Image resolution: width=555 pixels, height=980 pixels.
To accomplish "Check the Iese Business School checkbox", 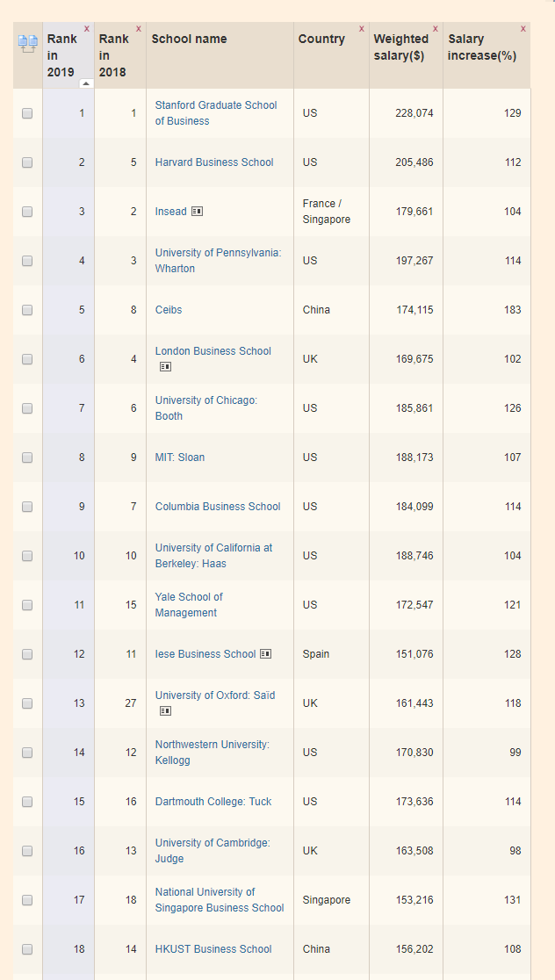I will tap(27, 653).
